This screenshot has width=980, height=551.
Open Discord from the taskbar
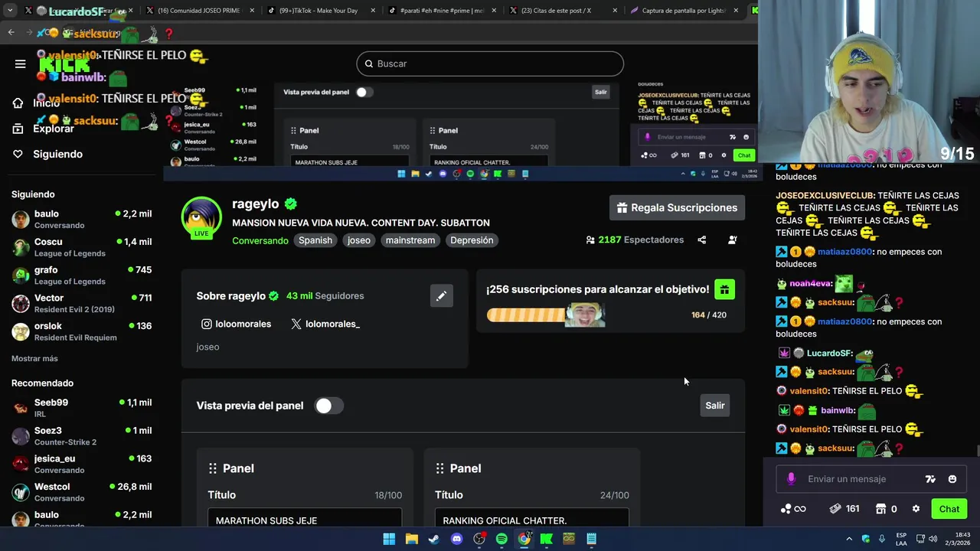tap(456, 539)
